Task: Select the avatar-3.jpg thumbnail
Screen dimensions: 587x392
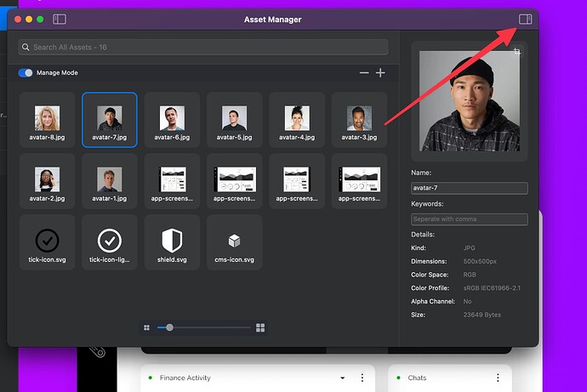Action: coord(359,120)
